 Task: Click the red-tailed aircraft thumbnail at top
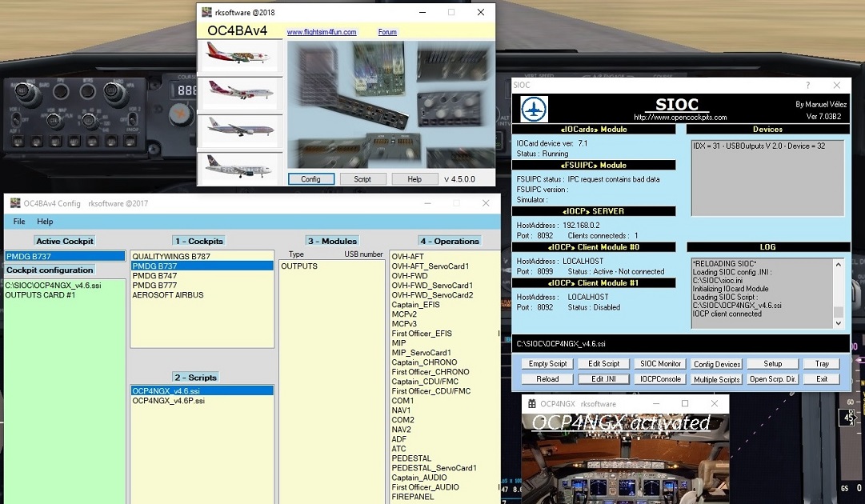tap(239, 57)
